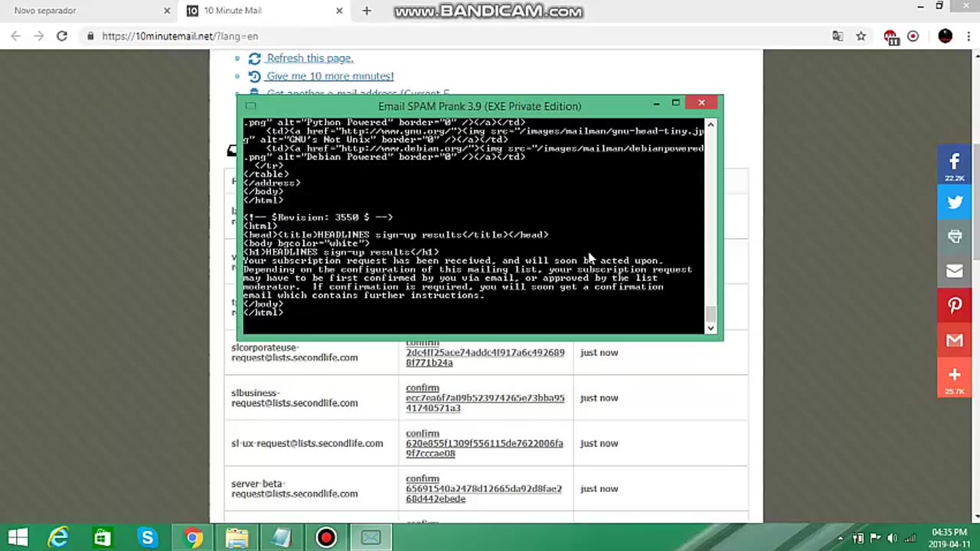Click the browser Back arrow
Image resolution: width=980 pixels, height=551 pixels.
coord(16,36)
